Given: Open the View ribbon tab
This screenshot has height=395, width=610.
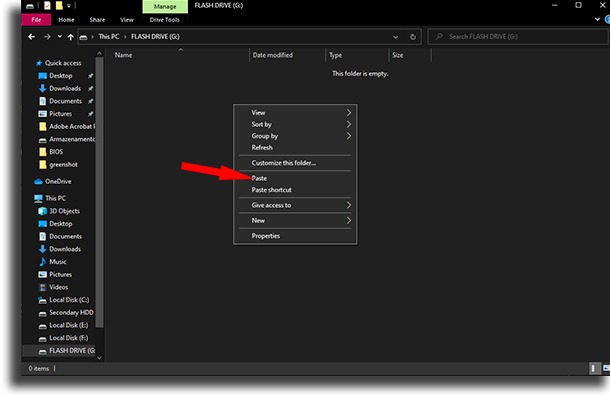Looking at the screenshot, I should (x=127, y=19).
